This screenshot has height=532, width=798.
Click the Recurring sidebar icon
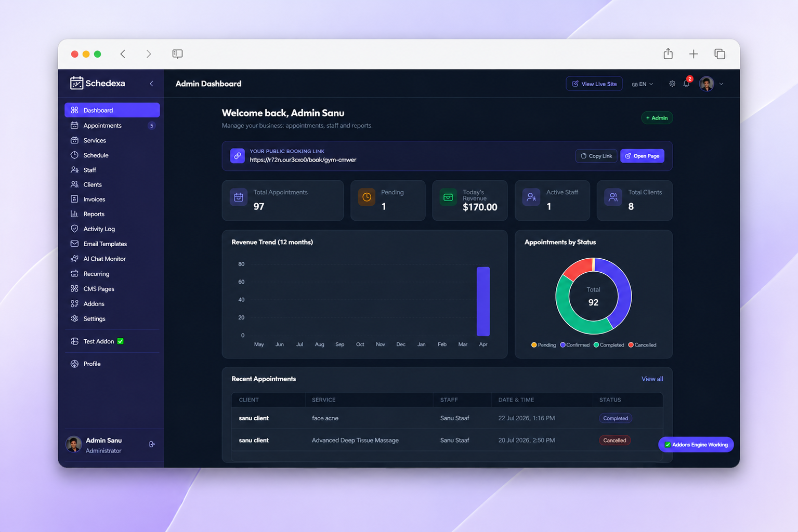point(74,274)
